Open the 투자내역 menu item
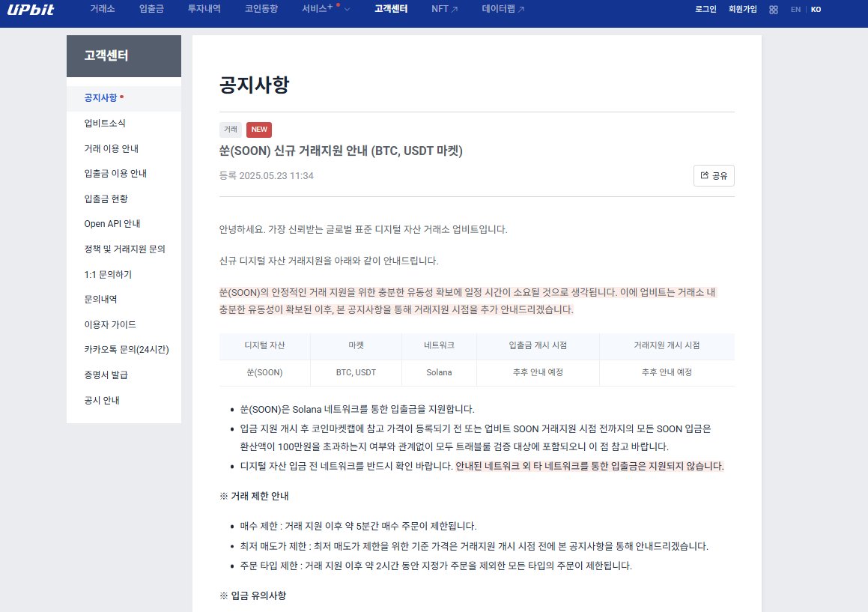Viewport: 868px width, 612px height. click(204, 9)
